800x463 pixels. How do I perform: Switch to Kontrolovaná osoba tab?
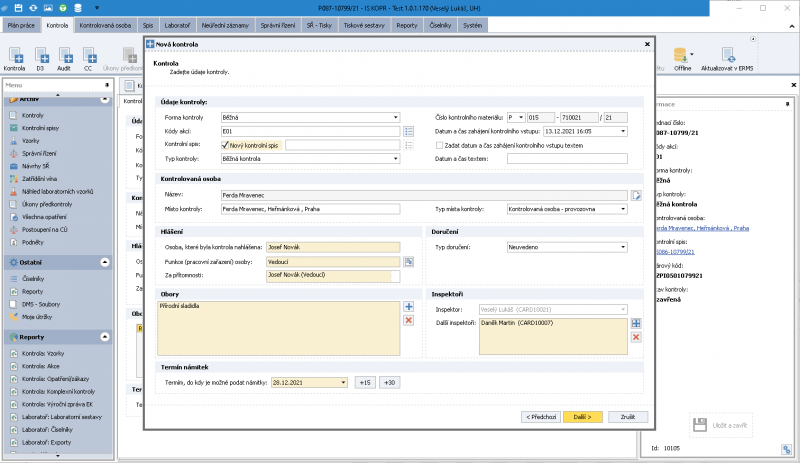click(x=105, y=25)
